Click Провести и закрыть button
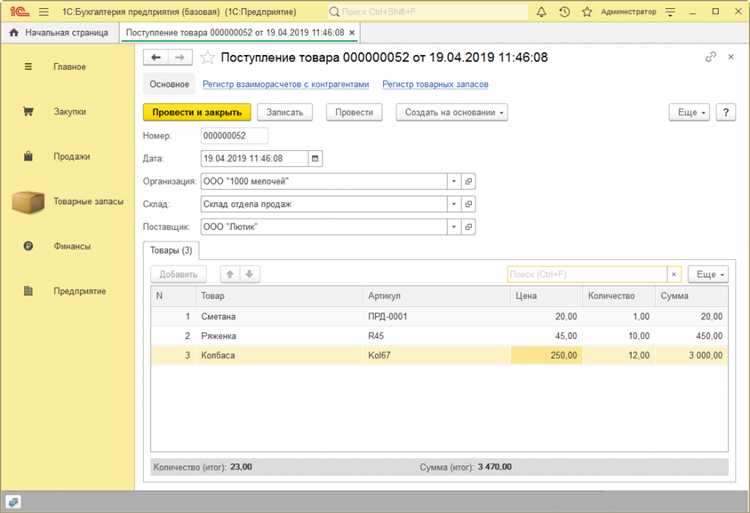Viewport: 750px width, 513px height. [x=197, y=112]
